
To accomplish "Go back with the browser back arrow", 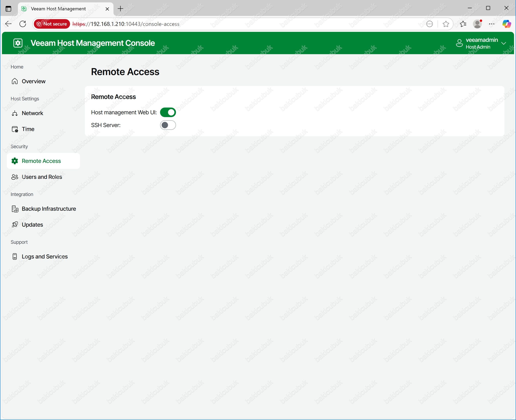I will click(x=8, y=24).
